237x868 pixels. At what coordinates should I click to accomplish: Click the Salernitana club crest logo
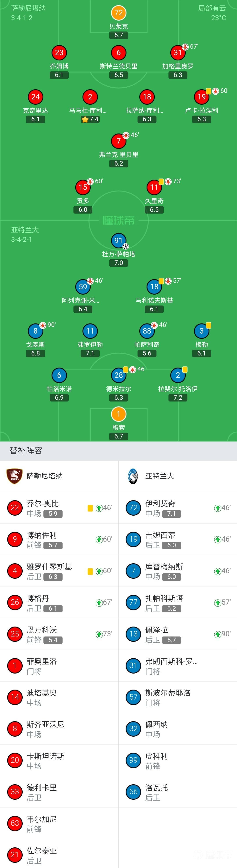click(14, 476)
